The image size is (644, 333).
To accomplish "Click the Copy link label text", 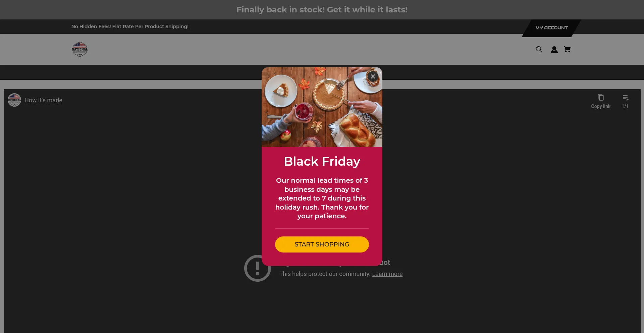I will coord(600,106).
